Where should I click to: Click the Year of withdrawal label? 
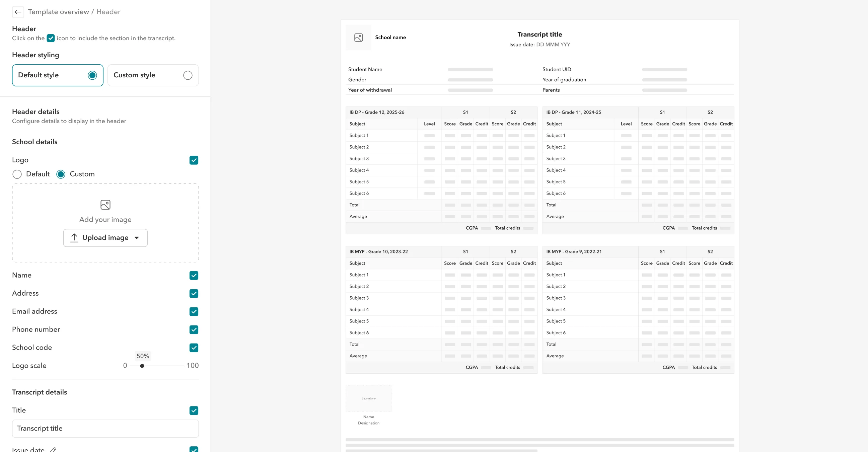(370, 90)
